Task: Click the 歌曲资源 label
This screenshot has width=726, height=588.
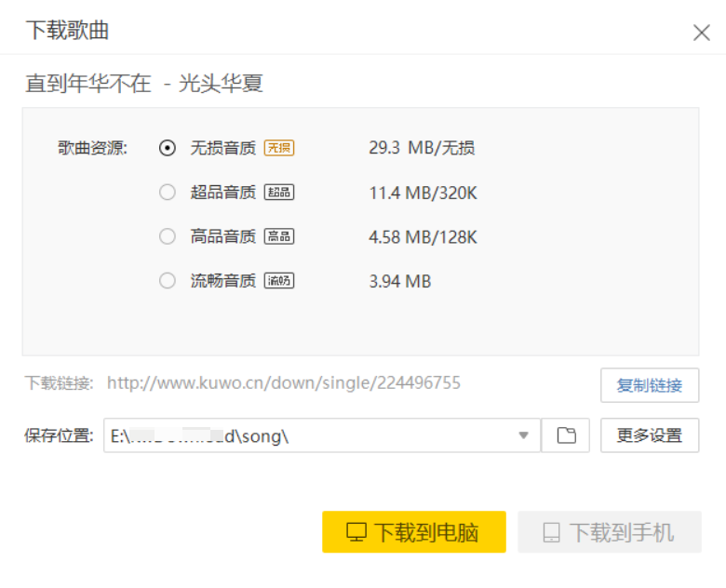Action: 92,148
